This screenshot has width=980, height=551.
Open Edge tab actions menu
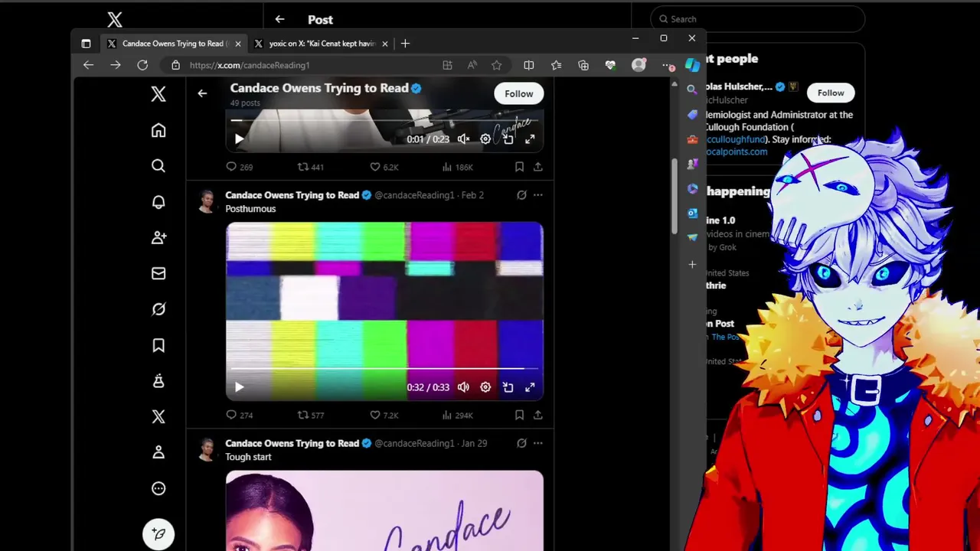tap(86, 44)
